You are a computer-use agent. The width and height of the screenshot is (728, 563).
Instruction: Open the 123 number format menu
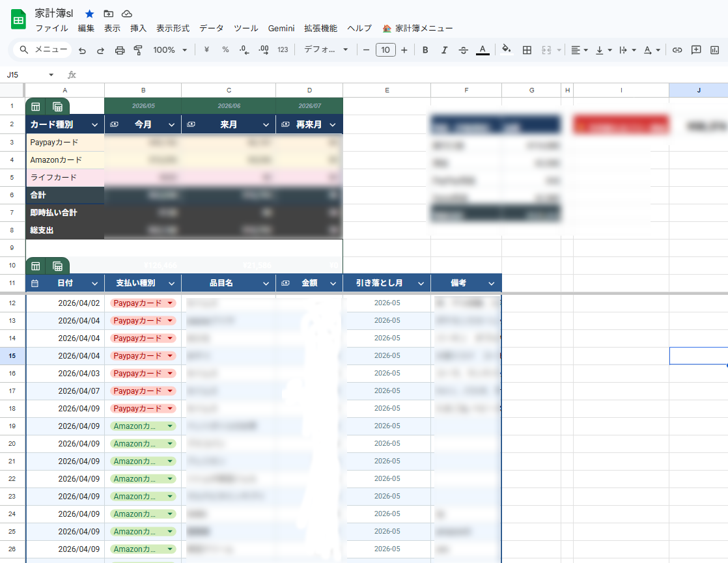tap(283, 49)
